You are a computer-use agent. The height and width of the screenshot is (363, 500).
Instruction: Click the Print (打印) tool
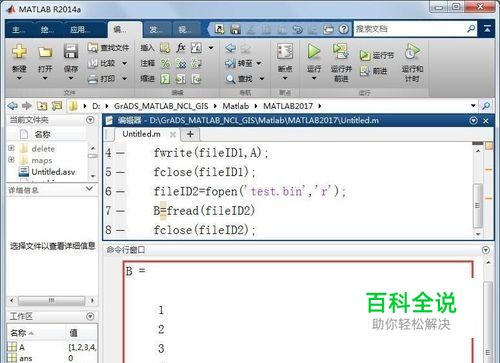(x=102, y=79)
